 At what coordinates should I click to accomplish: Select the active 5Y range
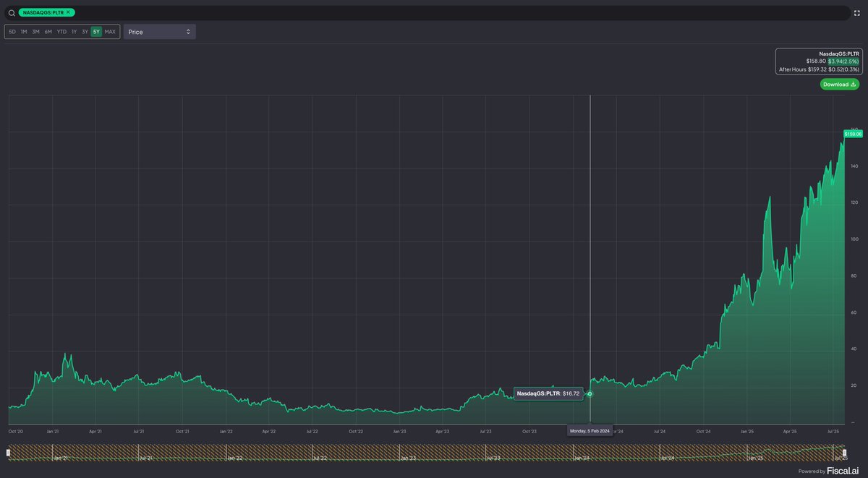click(x=96, y=32)
